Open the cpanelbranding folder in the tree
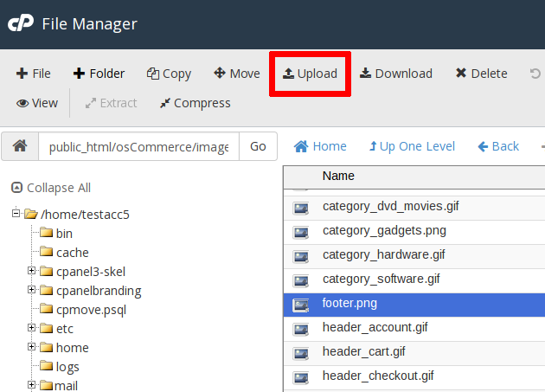Screen dimensions: 545x392 click(x=98, y=291)
